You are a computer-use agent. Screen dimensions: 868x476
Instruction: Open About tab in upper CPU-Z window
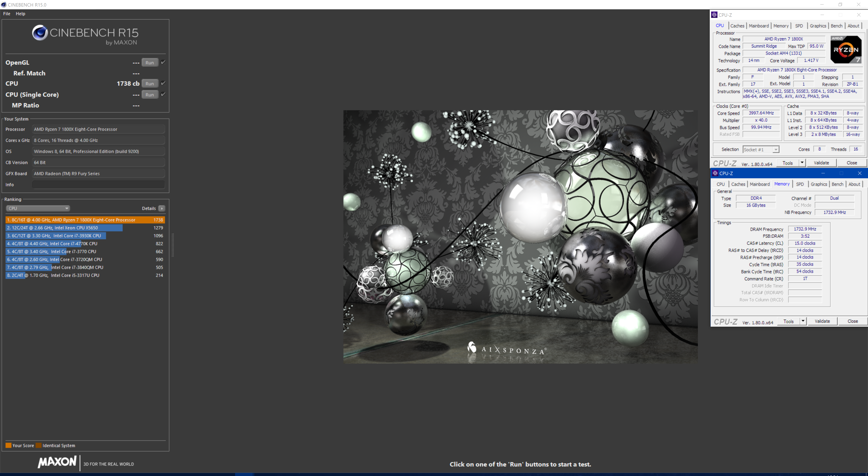(x=853, y=26)
